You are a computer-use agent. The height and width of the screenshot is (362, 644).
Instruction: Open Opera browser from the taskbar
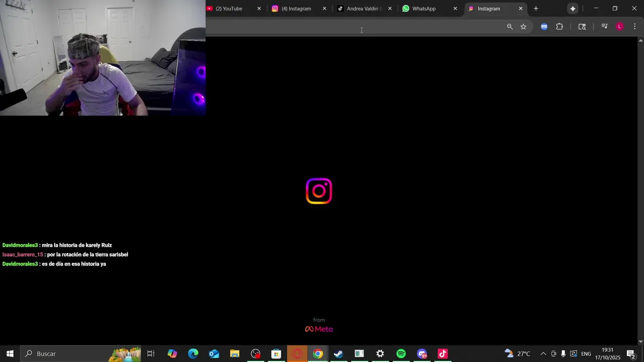coord(297,353)
